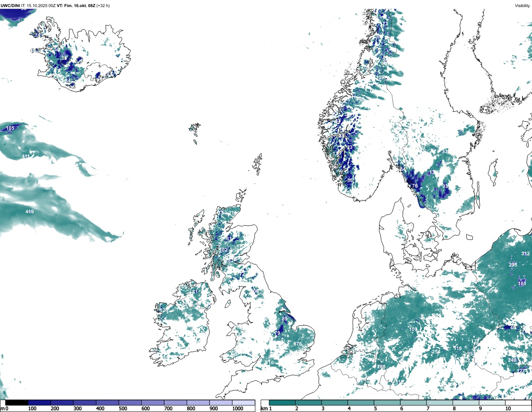Click the 876 value over East Anglia
This screenshot has height=412, width=532.
[298, 344]
